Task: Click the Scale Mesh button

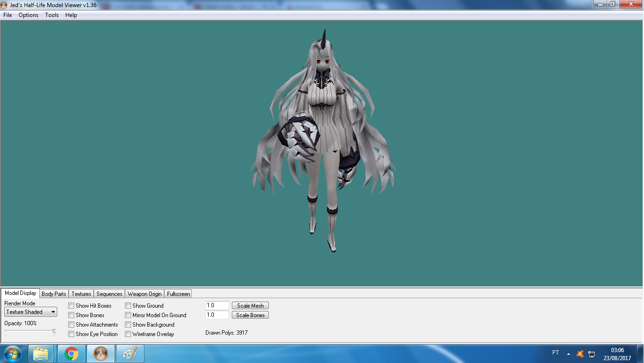Action: [x=250, y=306]
